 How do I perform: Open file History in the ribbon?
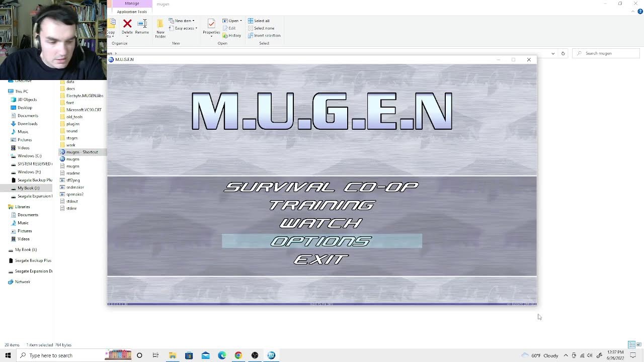(232, 35)
